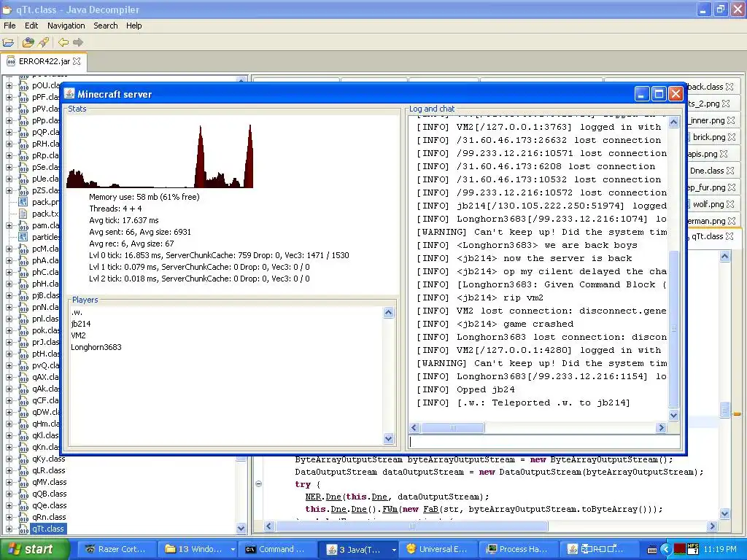Image resolution: width=747 pixels, height=560 pixels.
Task: Click the HFS tray icon
Action: click(x=693, y=549)
